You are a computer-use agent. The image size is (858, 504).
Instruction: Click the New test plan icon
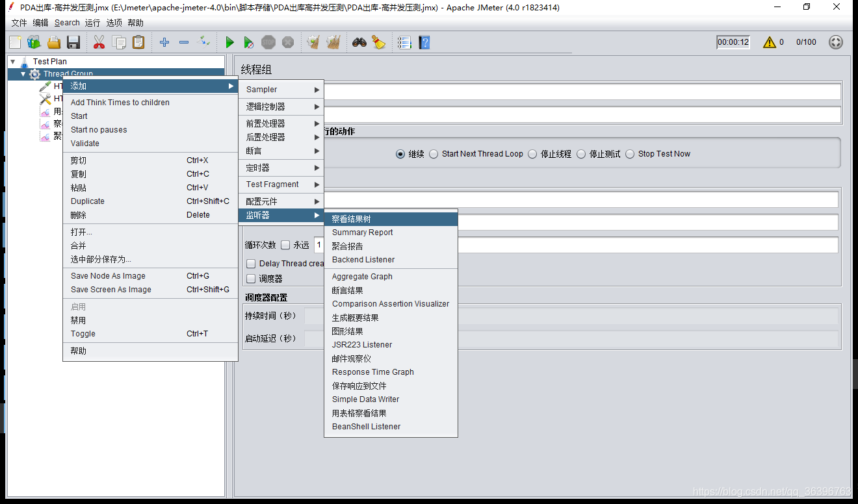(16, 43)
